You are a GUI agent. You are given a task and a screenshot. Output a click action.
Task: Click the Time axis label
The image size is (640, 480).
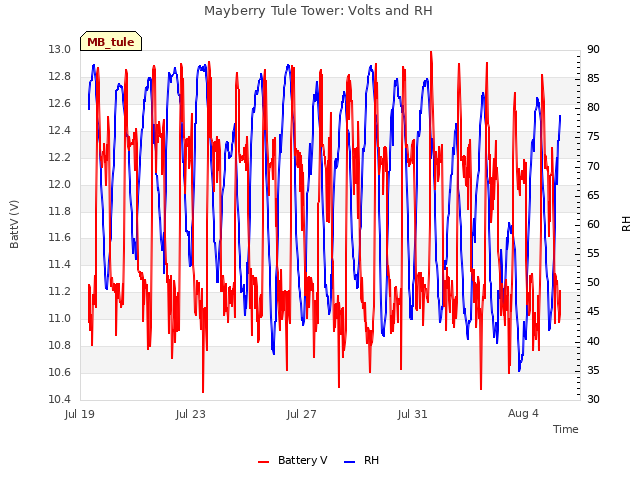pos(566,429)
